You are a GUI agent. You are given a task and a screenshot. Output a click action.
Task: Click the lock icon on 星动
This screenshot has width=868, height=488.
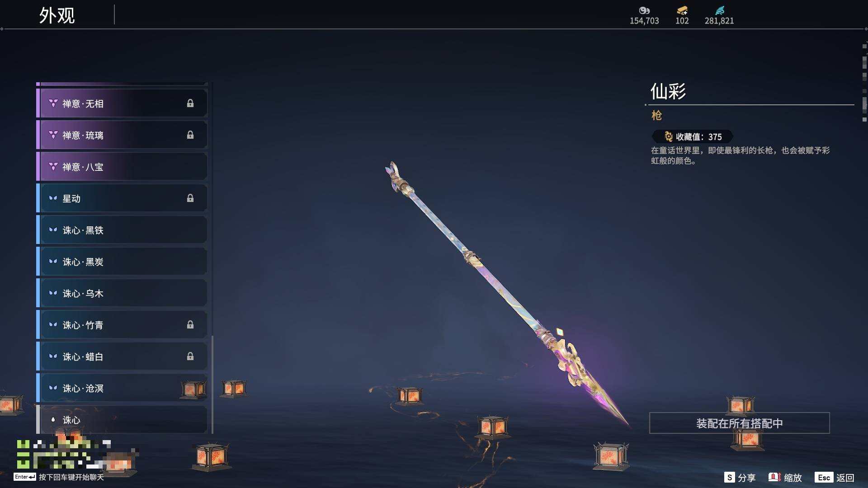coord(190,198)
